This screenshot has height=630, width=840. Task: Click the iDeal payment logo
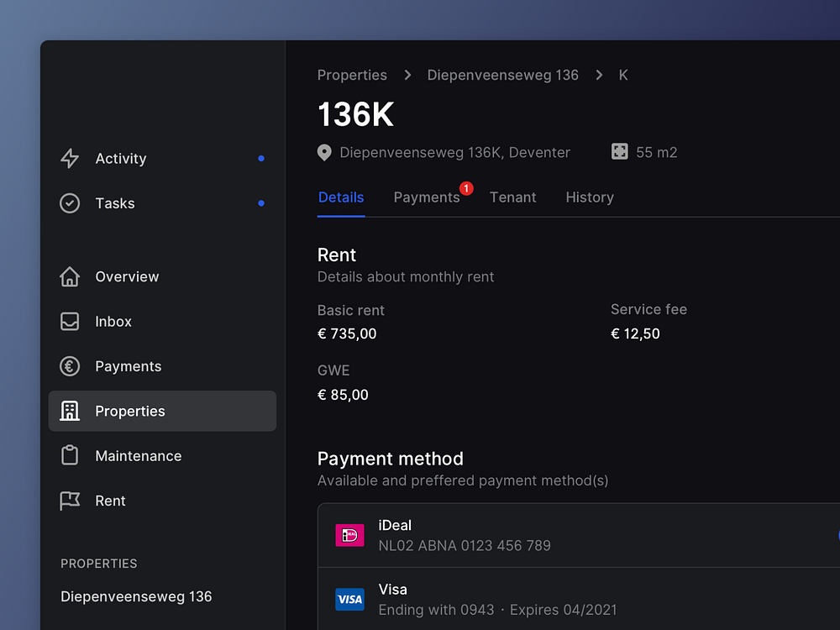coord(349,535)
